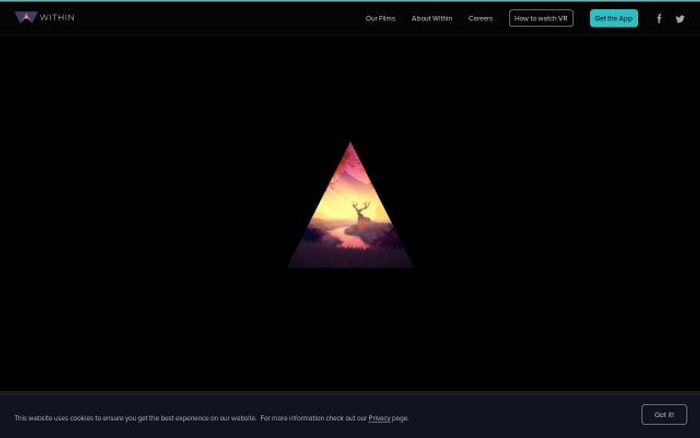The height and width of the screenshot is (438, 700).
Task: Open the Our Films menu item
Action: click(x=380, y=19)
